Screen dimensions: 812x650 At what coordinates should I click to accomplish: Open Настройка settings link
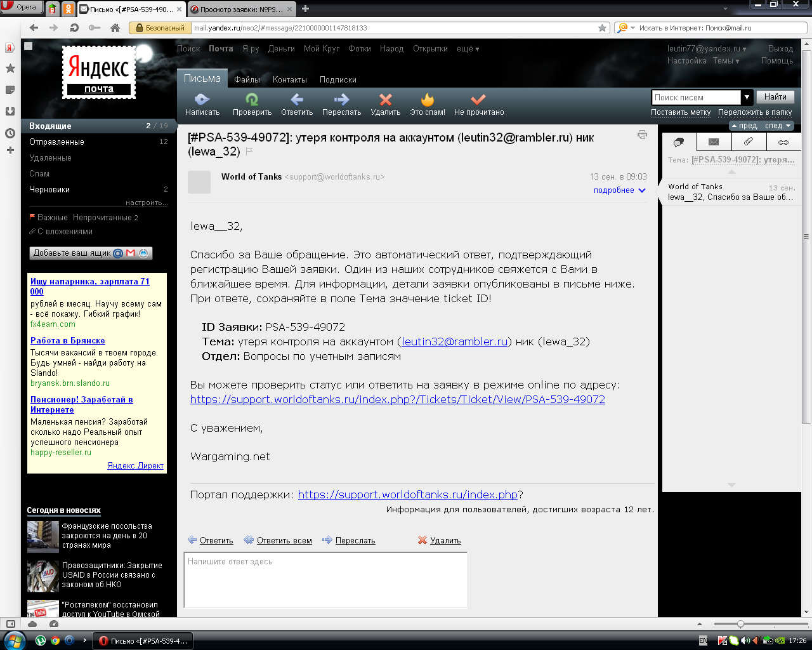[x=686, y=61]
